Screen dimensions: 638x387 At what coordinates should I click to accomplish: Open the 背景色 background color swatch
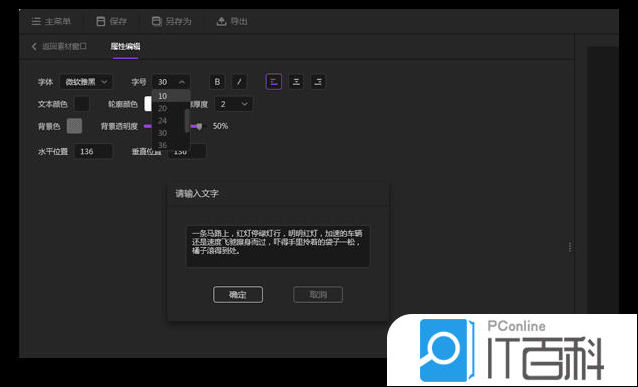pos(74,126)
